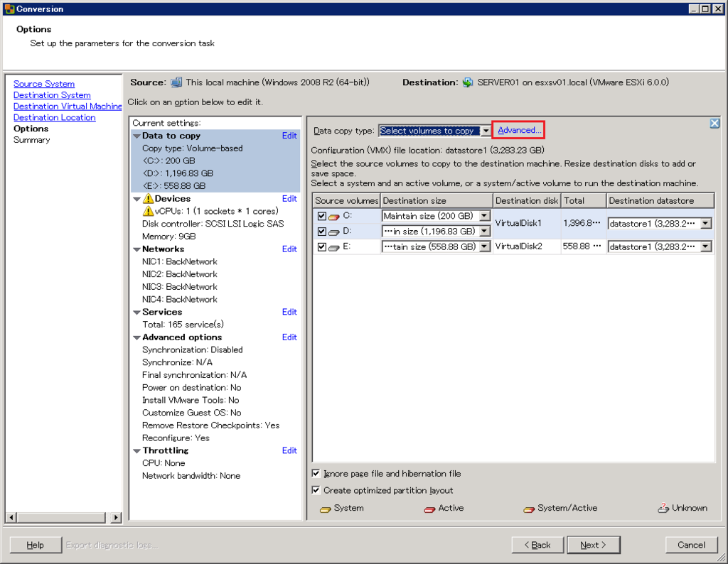Click the Cancel button
This screenshot has width=728, height=564.
(x=691, y=545)
